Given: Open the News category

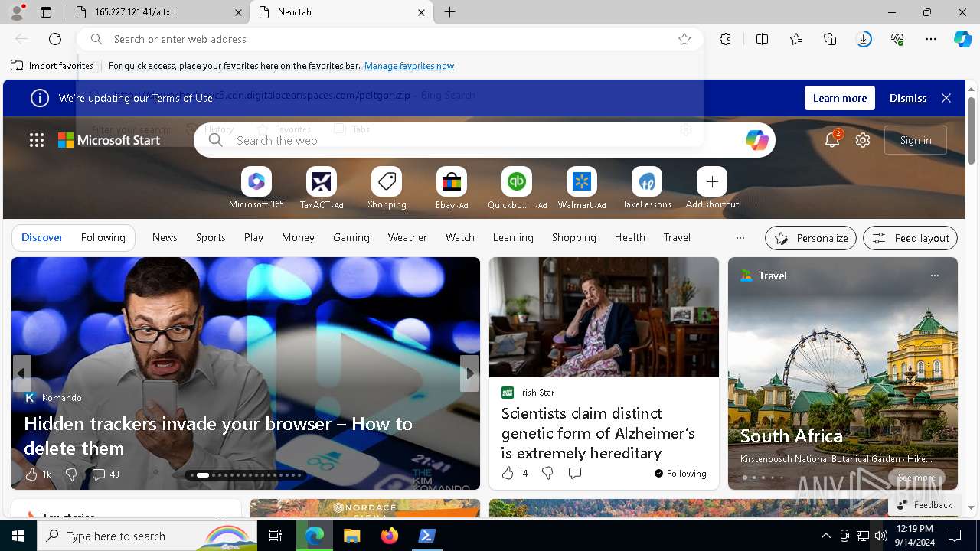Looking at the screenshot, I should [x=165, y=237].
